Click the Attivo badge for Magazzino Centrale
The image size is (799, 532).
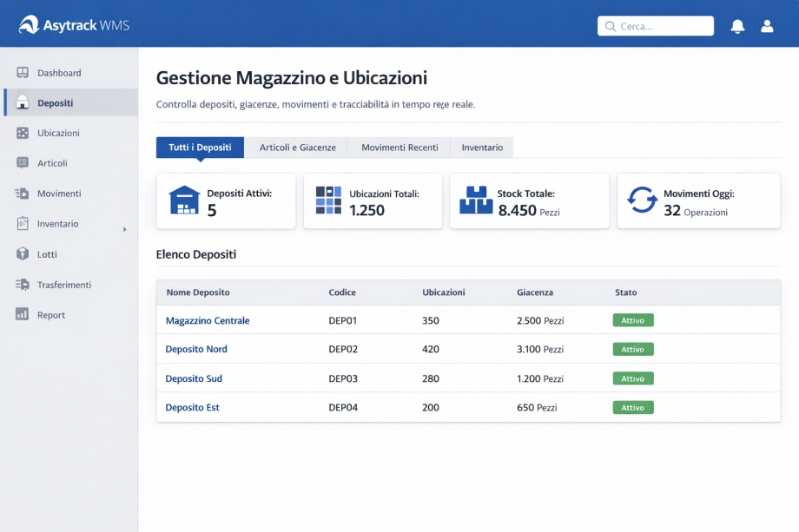tap(633, 320)
